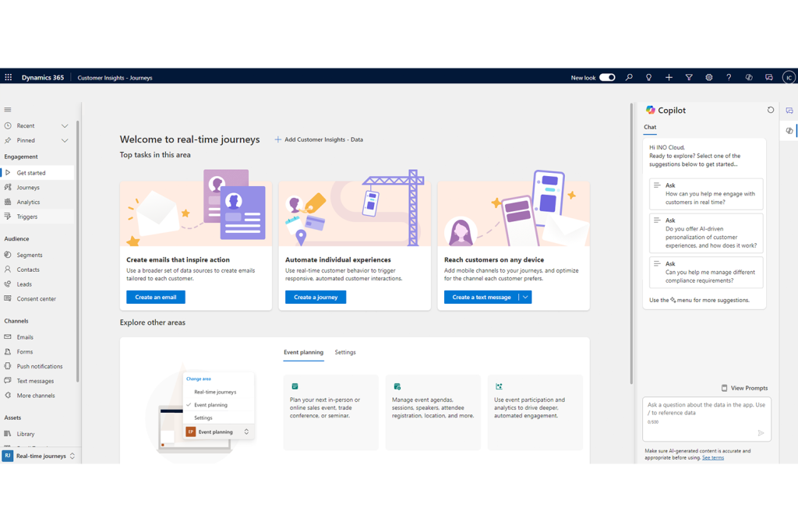This screenshot has height=532, width=798.
Task: Open the Create a text message dropdown arrow
Action: [526, 297]
